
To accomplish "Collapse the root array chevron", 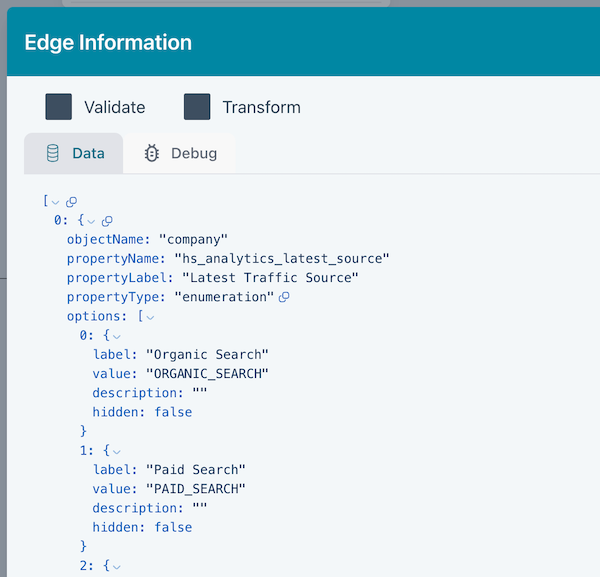I will pos(56,202).
